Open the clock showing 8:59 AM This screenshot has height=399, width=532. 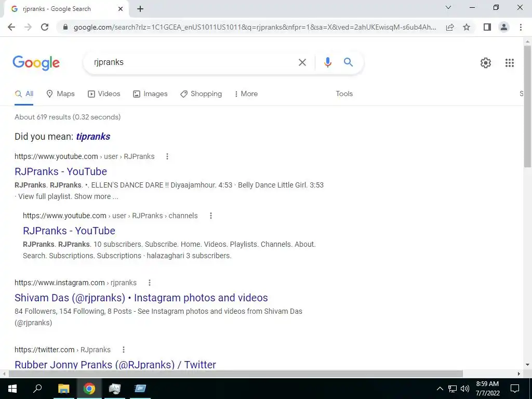[x=487, y=389]
